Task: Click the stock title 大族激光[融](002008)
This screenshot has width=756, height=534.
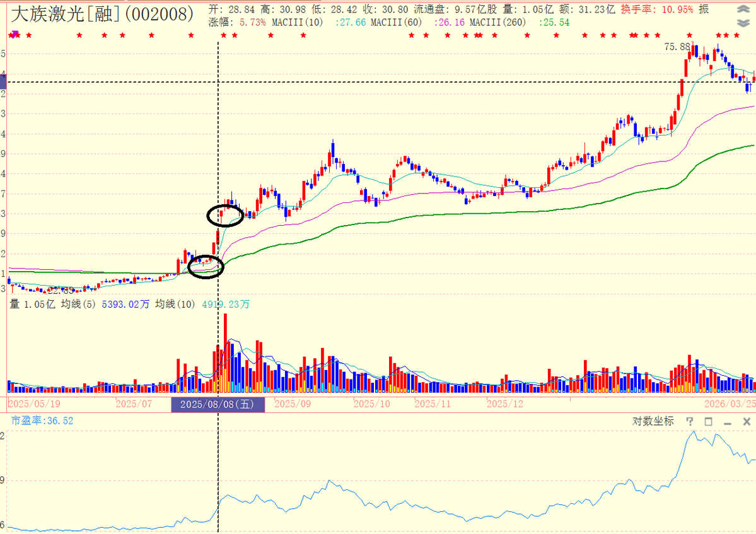Action: tap(102, 14)
